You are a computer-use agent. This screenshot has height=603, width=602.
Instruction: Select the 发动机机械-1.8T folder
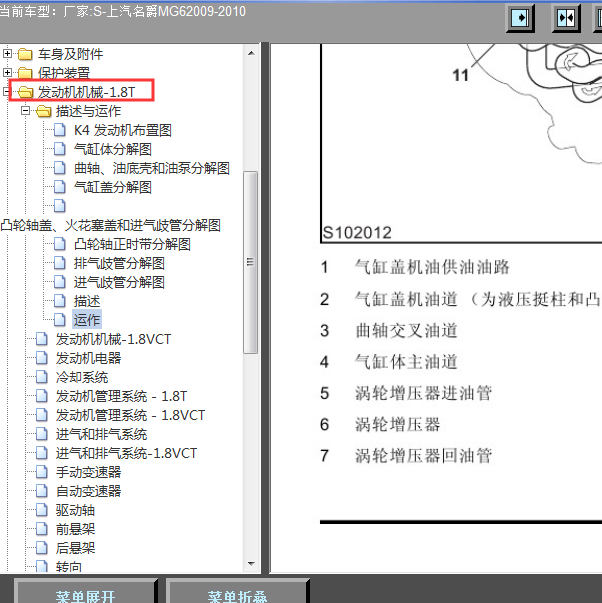click(87, 92)
